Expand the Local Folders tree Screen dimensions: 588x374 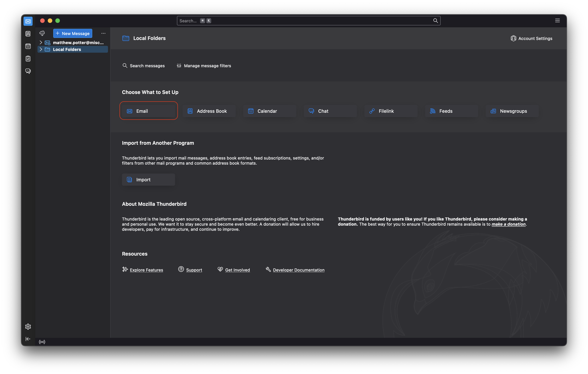[x=41, y=49]
